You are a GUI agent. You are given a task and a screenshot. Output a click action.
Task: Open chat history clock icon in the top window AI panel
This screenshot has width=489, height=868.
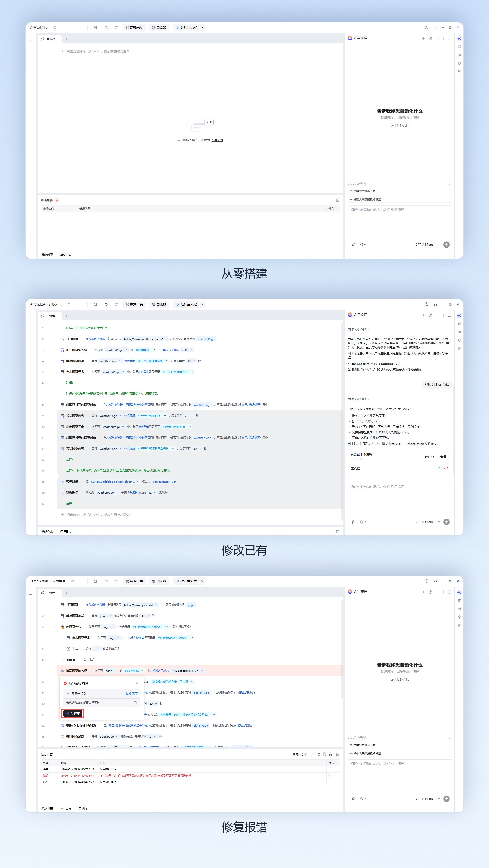[x=430, y=38]
